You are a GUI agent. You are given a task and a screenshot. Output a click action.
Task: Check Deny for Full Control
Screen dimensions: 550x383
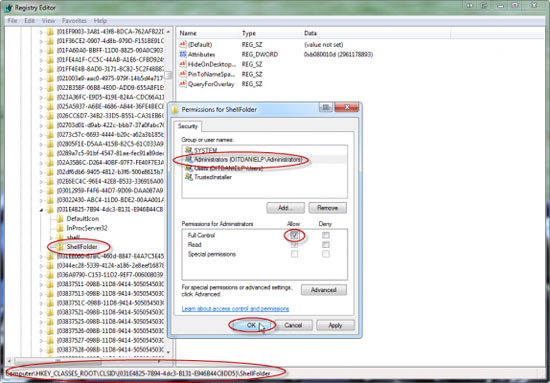(x=326, y=235)
